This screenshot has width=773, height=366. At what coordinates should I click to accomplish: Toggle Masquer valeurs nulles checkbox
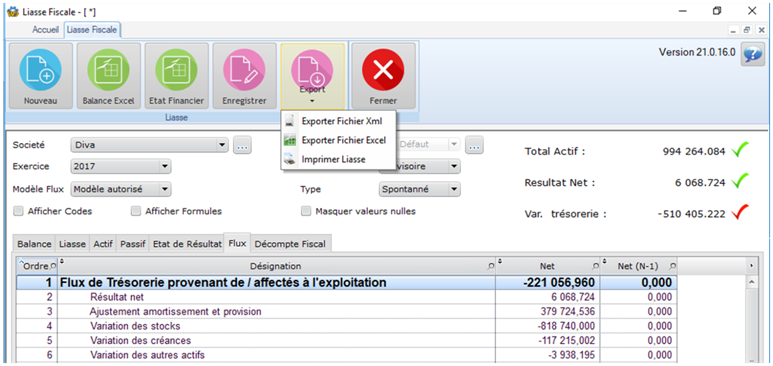(306, 211)
